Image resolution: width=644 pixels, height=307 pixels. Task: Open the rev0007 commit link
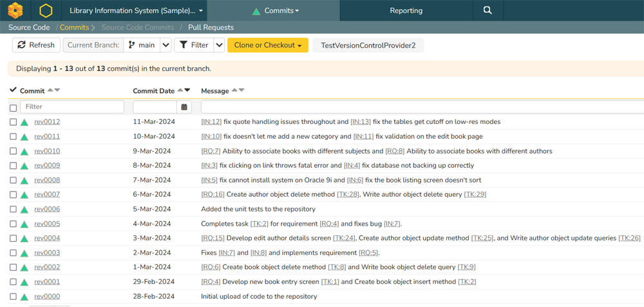[47, 194]
